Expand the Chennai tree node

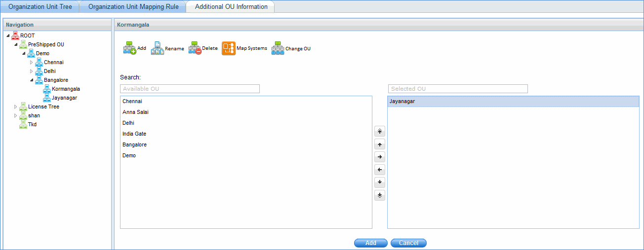pyautogui.click(x=32, y=63)
